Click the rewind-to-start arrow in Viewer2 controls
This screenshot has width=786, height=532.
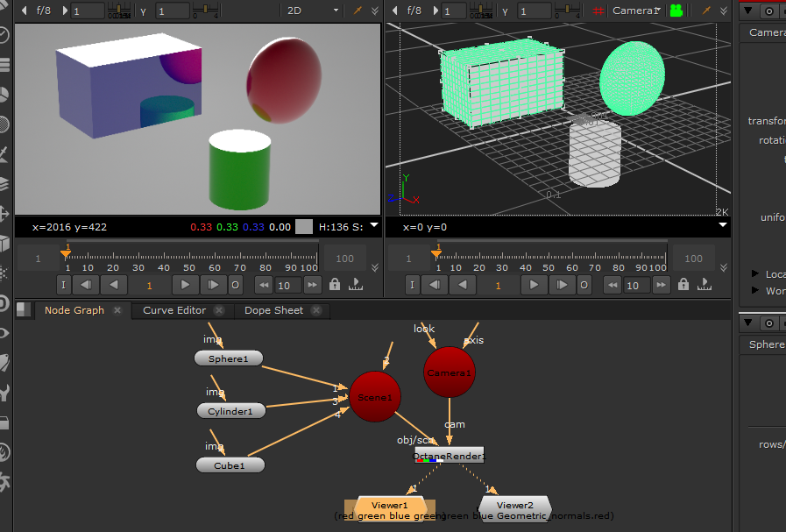[612, 285]
